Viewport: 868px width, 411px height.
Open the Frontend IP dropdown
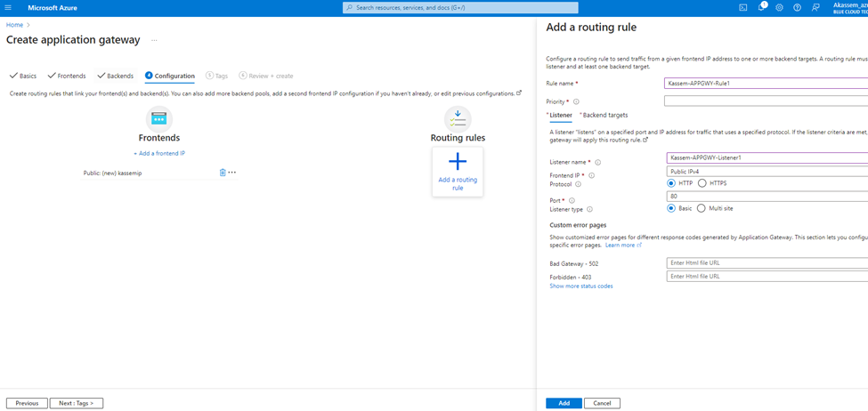tap(767, 172)
